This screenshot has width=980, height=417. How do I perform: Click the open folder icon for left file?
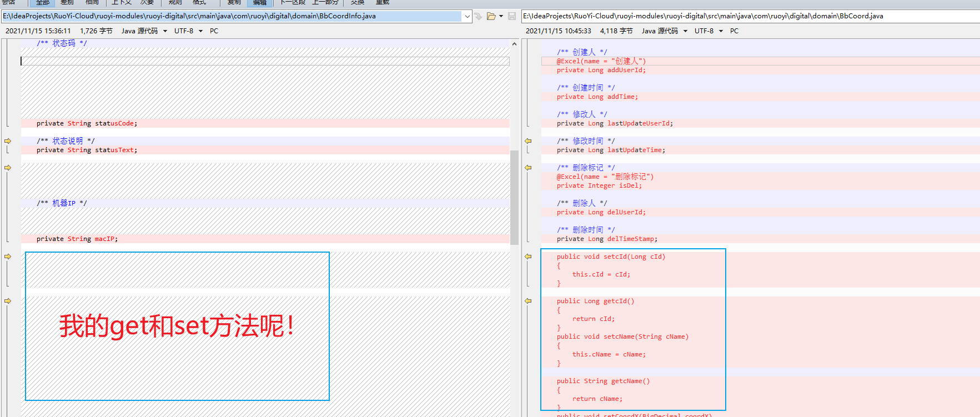click(491, 16)
